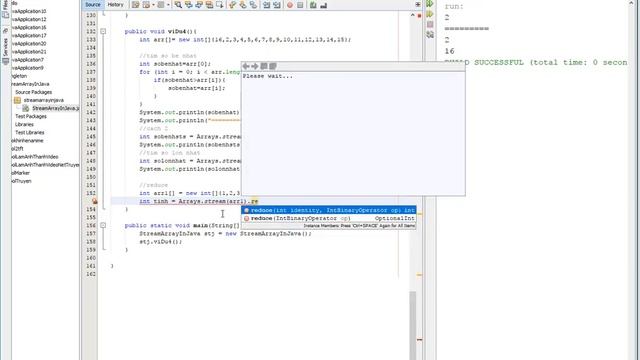Collapse the main method fold marker
Viewport: 640px width, 360px height.
tap(103, 225)
